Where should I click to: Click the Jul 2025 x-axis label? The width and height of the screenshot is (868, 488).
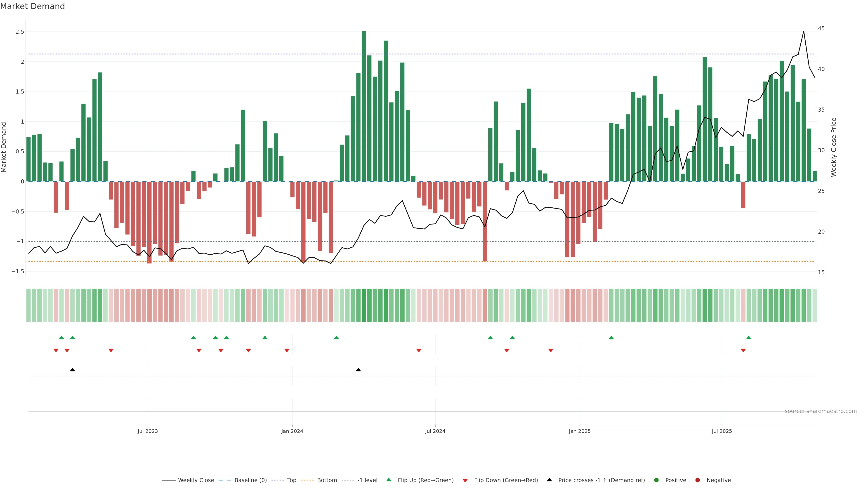pos(722,431)
